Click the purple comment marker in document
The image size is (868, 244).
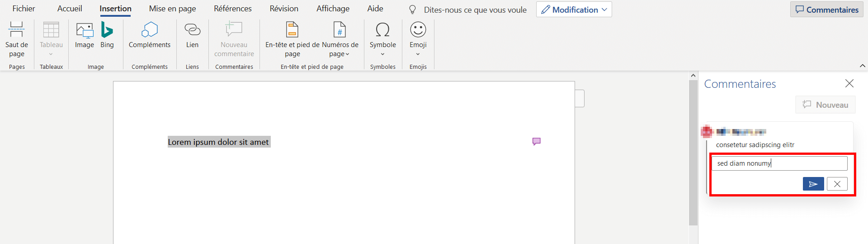[x=537, y=142]
